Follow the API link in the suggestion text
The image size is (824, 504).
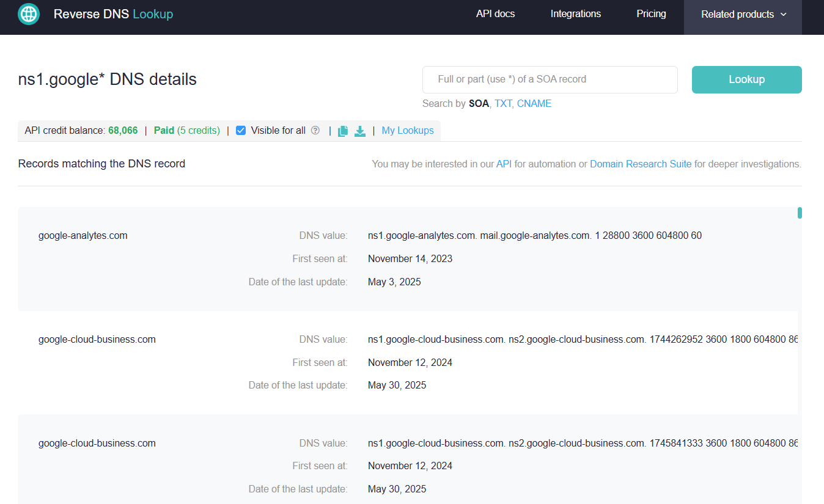click(504, 164)
